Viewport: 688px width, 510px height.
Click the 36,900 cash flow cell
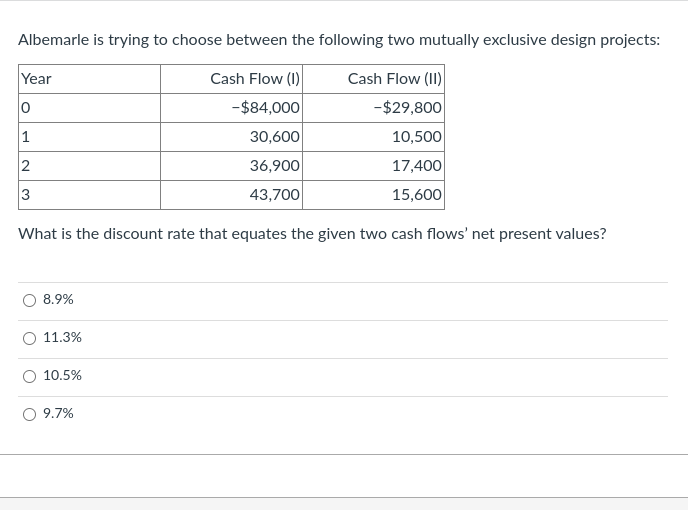click(x=232, y=166)
